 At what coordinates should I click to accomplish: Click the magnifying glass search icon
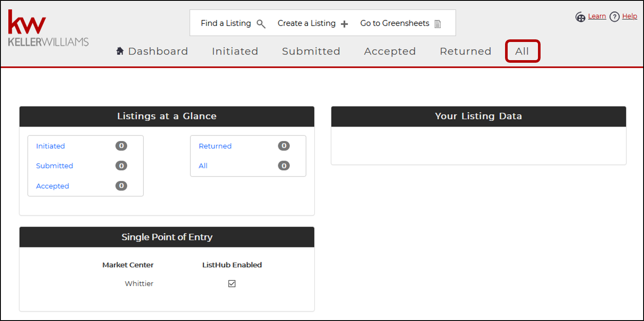click(261, 24)
